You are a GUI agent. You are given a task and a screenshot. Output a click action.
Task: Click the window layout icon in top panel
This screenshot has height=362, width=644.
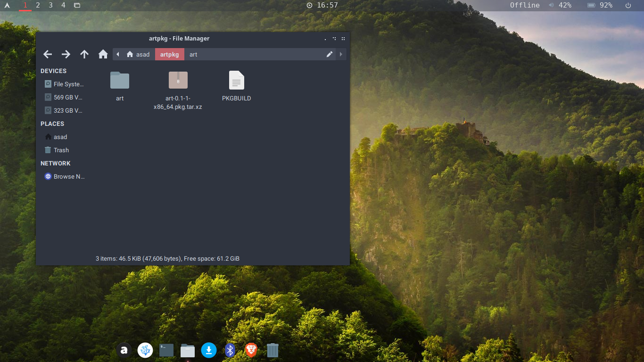pyautogui.click(x=77, y=5)
